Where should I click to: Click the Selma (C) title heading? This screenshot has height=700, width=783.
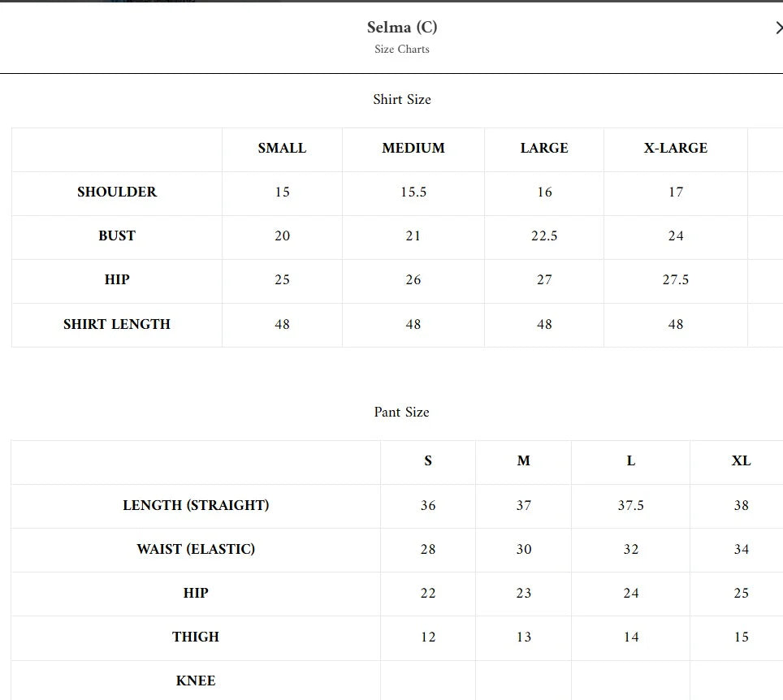pyautogui.click(x=402, y=27)
